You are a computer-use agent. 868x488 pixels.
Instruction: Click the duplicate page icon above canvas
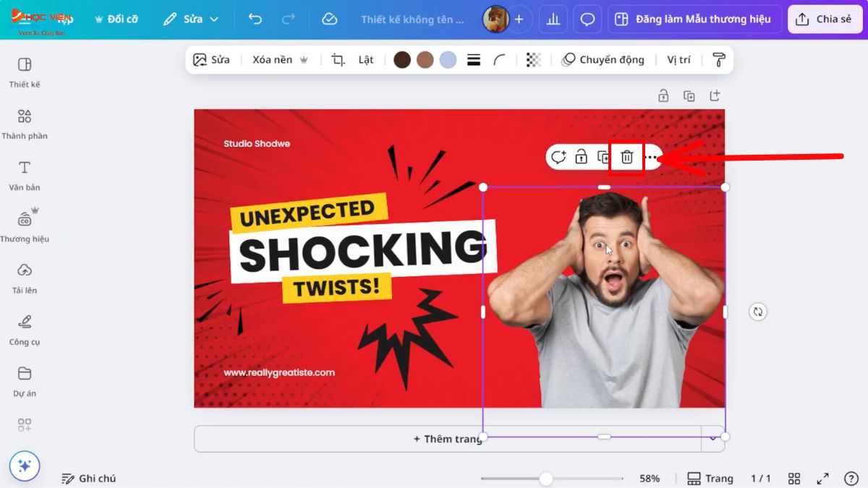[x=689, y=96]
